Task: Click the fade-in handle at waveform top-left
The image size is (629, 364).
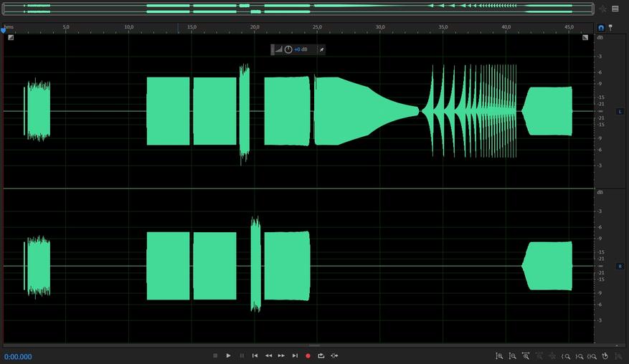Action: [11, 38]
